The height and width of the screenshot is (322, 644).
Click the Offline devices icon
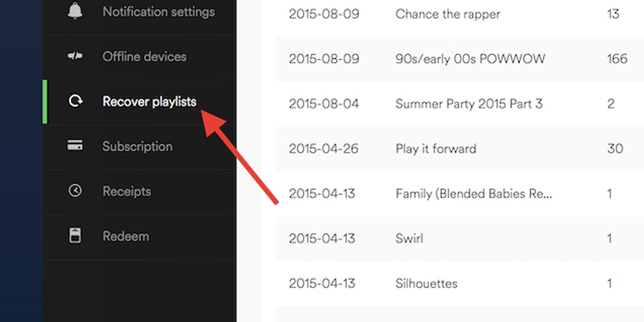[75, 56]
